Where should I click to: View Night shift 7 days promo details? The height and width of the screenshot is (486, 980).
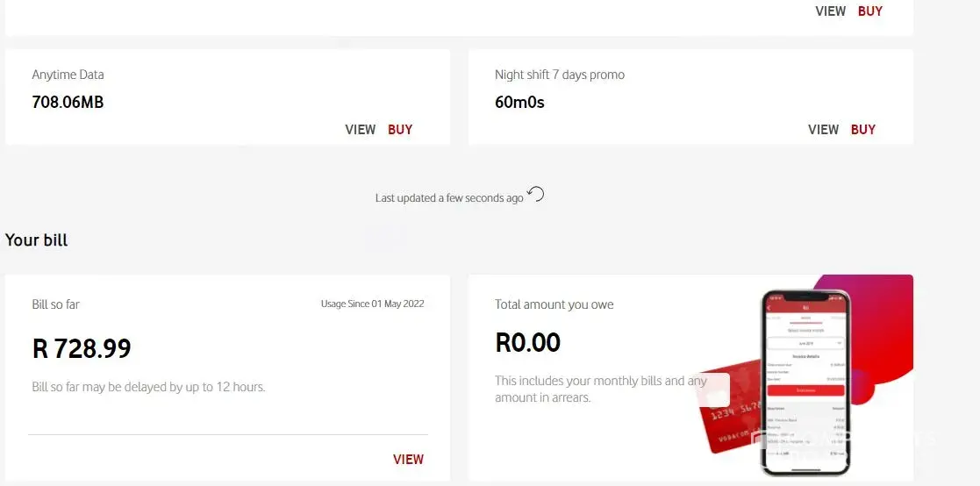point(823,129)
